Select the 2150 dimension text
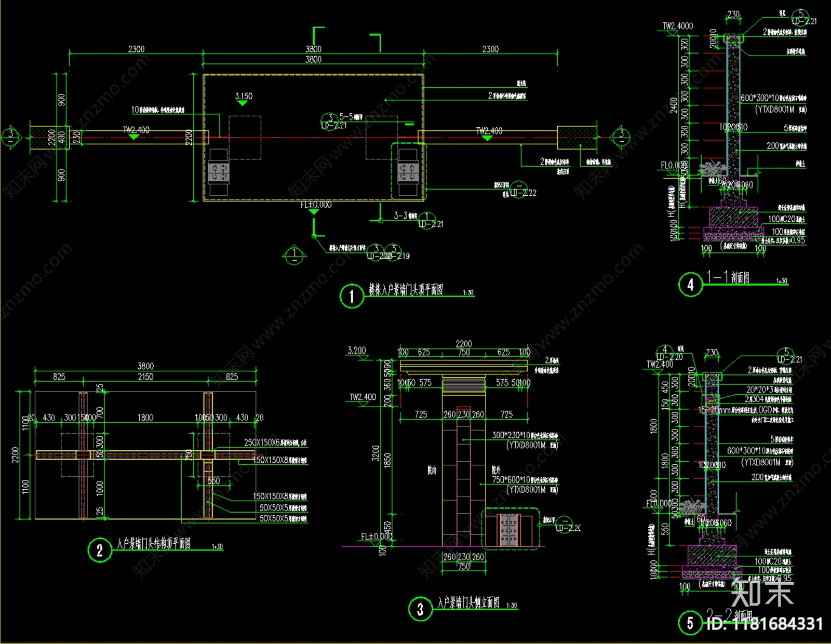This screenshot has width=831, height=644. [145, 377]
